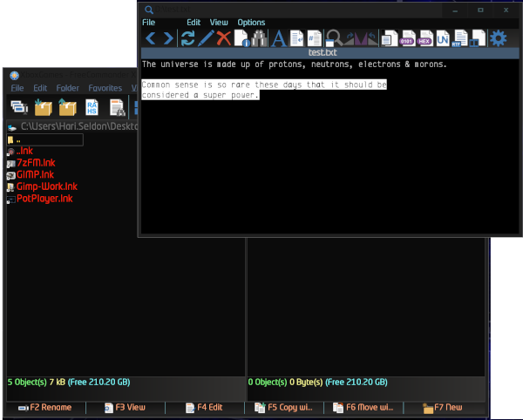Click the font 'A' icon in viewer
Screen dimensions: 523x420
pos(278,38)
